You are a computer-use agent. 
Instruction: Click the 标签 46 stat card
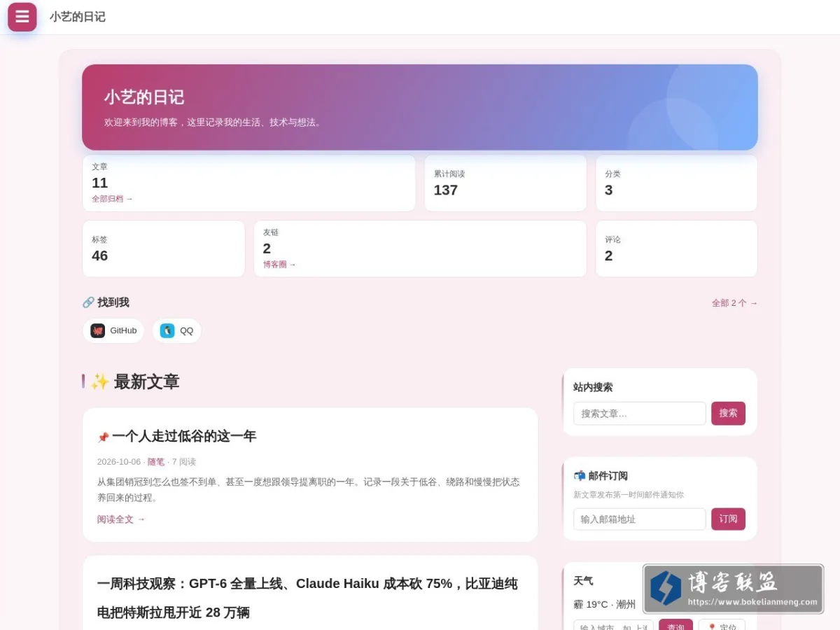click(x=164, y=248)
